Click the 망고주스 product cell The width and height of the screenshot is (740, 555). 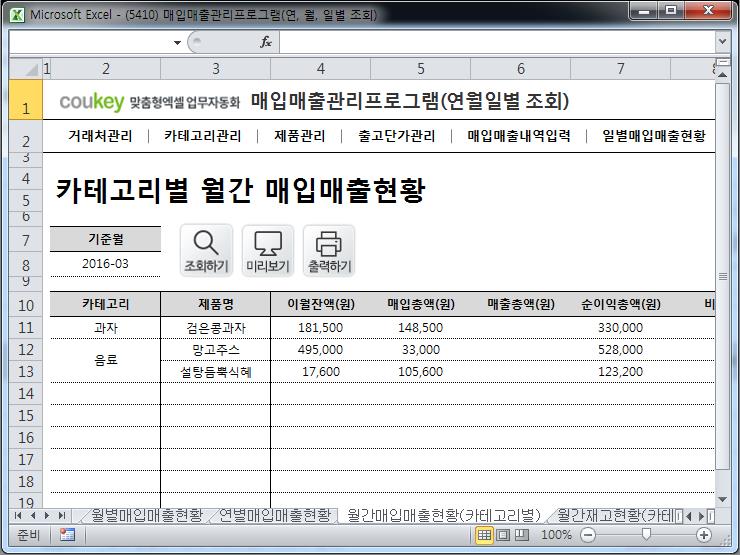(x=216, y=350)
